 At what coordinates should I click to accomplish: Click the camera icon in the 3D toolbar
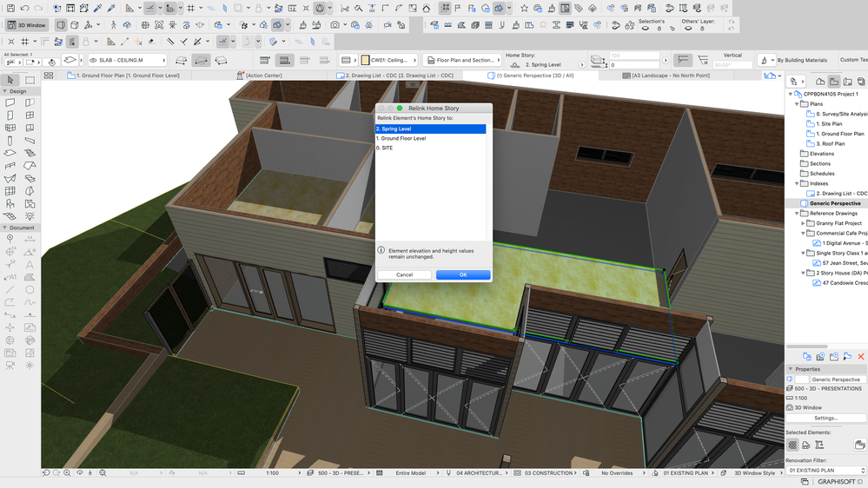[335, 25]
